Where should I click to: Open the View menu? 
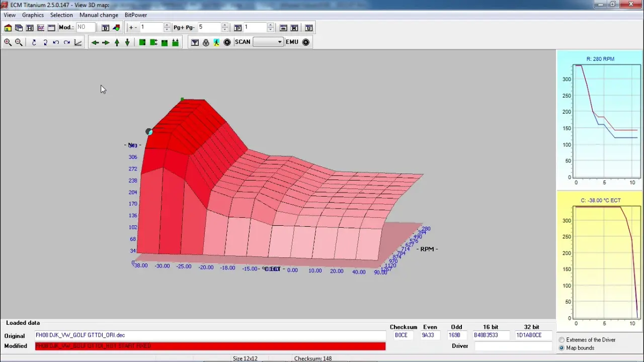[x=10, y=15]
